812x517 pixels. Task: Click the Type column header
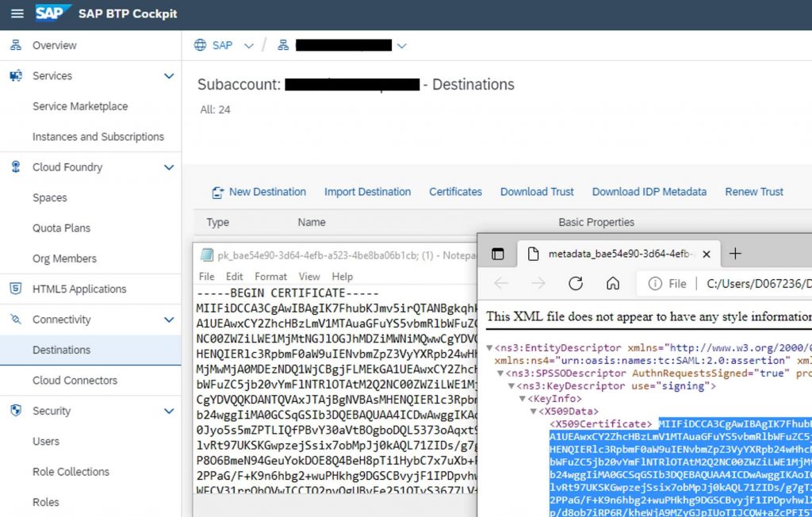217,222
